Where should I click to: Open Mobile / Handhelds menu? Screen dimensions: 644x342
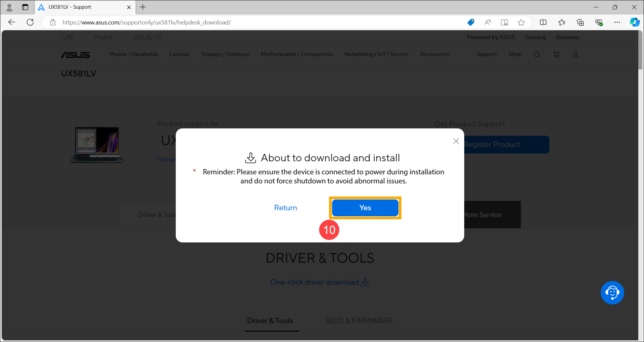click(x=133, y=54)
